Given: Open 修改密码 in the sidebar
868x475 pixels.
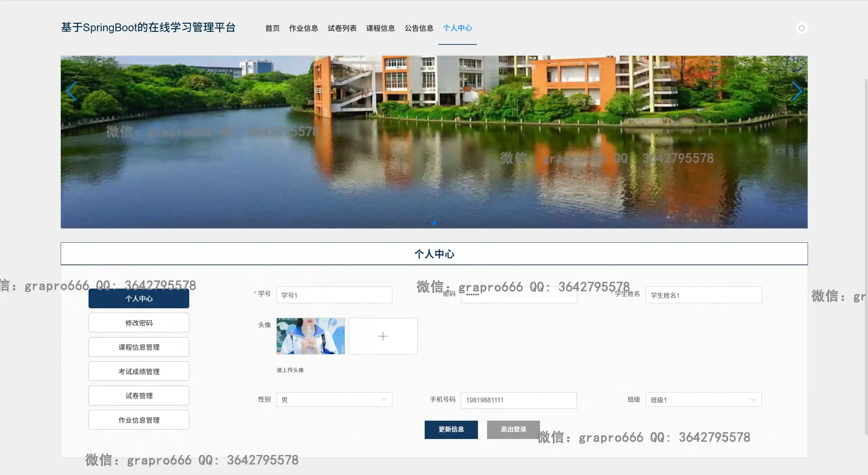Looking at the screenshot, I should pyautogui.click(x=139, y=323).
